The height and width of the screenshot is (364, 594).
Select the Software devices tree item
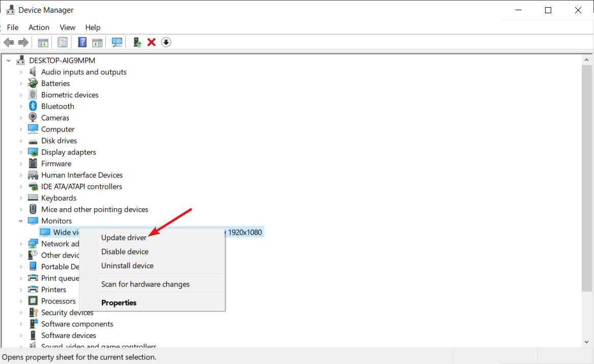click(x=69, y=335)
